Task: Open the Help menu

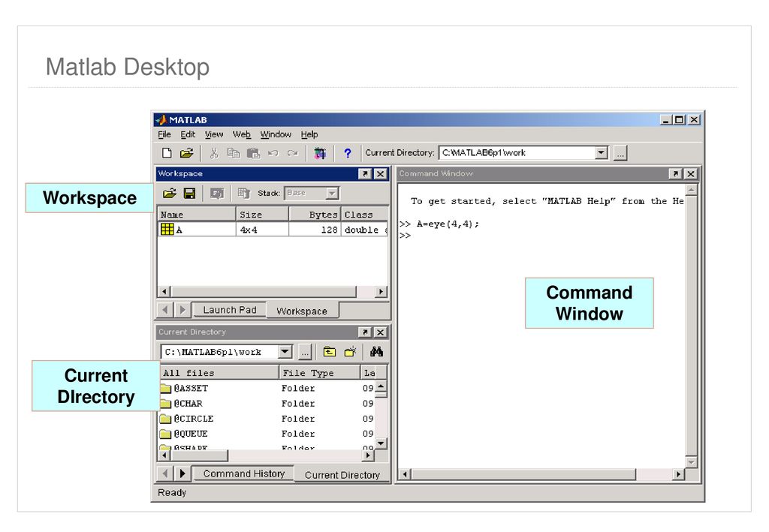Action: coord(309,134)
